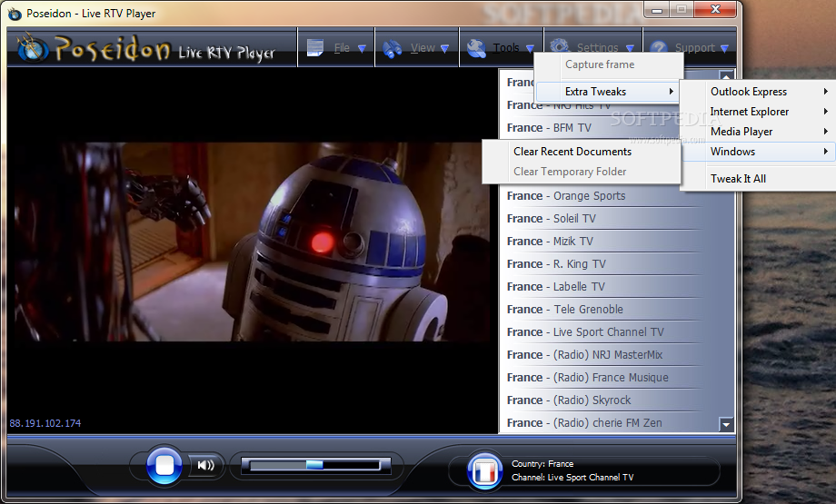
Task: Open the Support dropdown arrow
Action: click(724, 48)
